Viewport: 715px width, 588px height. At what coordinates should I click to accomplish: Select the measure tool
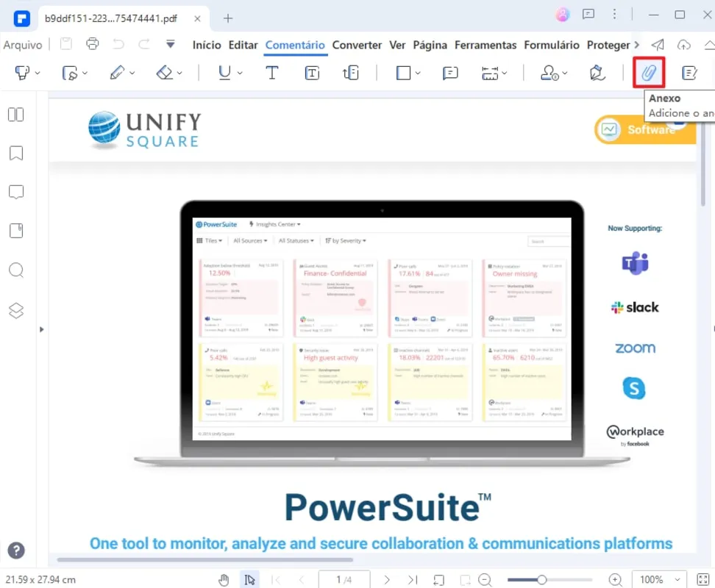tap(490, 73)
